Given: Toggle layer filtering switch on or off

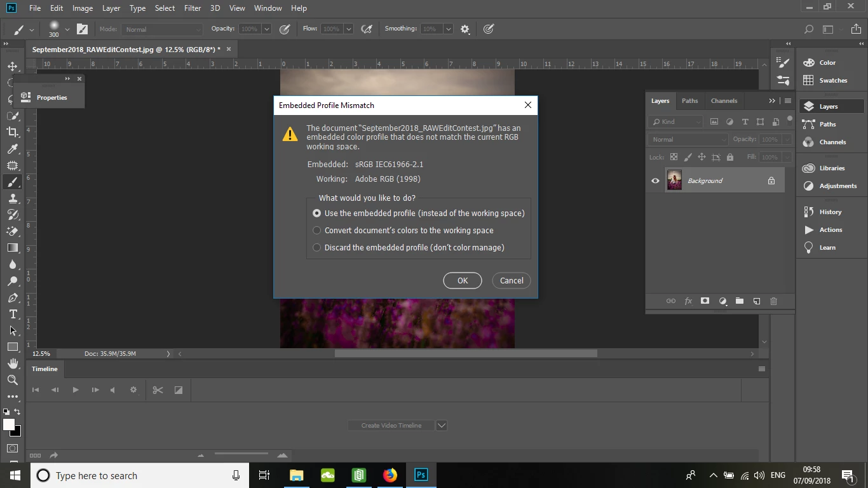Looking at the screenshot, I should 790,119.
